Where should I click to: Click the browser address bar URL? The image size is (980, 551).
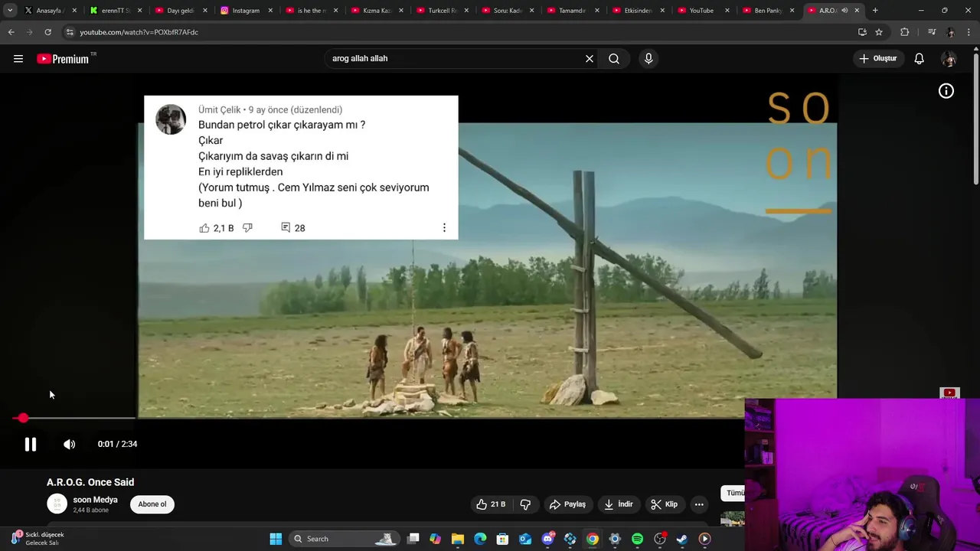(139, 32)
